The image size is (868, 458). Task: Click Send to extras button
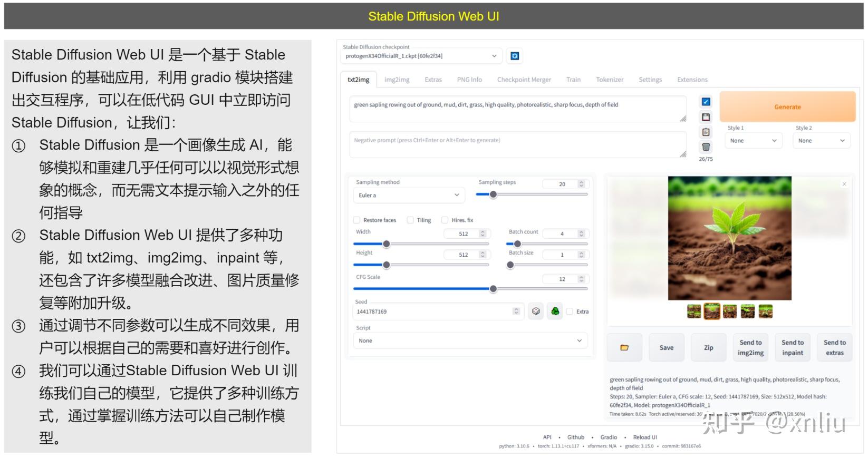click(835, 348)
